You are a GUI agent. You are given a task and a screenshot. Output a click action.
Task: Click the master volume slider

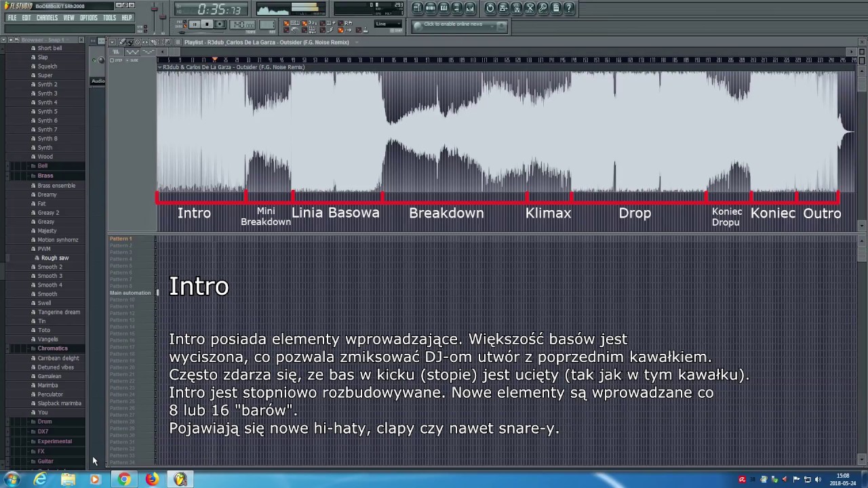click(x=155, y=9)
